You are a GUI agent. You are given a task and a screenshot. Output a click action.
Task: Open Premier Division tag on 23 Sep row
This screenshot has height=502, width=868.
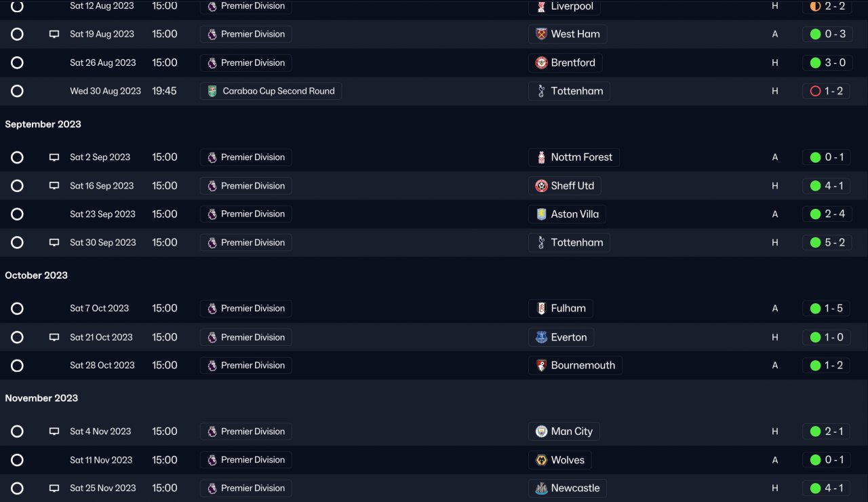pyautogui.click(x=245, y=214)
